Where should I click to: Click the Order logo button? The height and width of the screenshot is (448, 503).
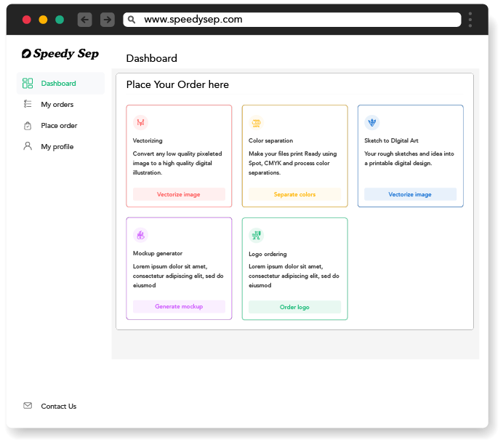pos(294,307)
